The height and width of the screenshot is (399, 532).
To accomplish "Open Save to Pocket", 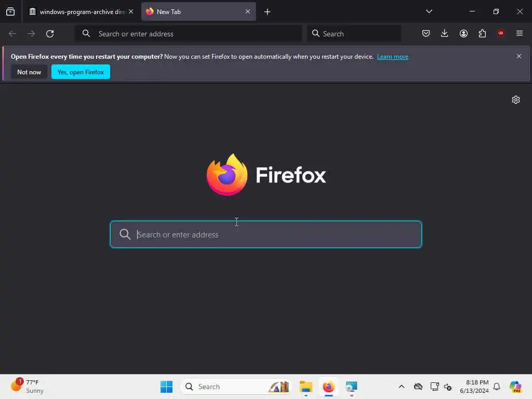I will pyautogui.click(x=426, y=33).
